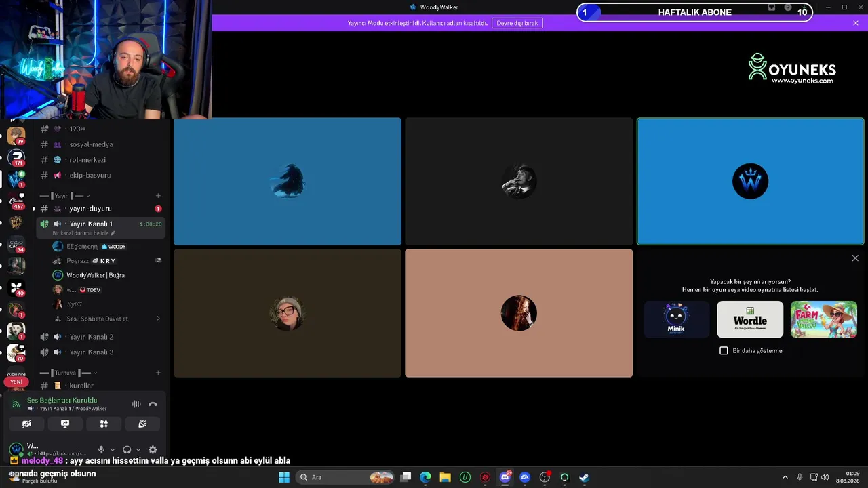Add a channel to Yayın category
This screenshot has height=488, width=868.
(158, 196)
